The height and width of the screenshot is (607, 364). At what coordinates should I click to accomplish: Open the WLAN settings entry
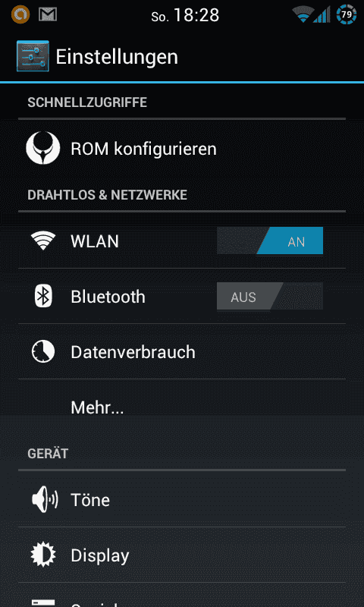click(x=182, y=241)
